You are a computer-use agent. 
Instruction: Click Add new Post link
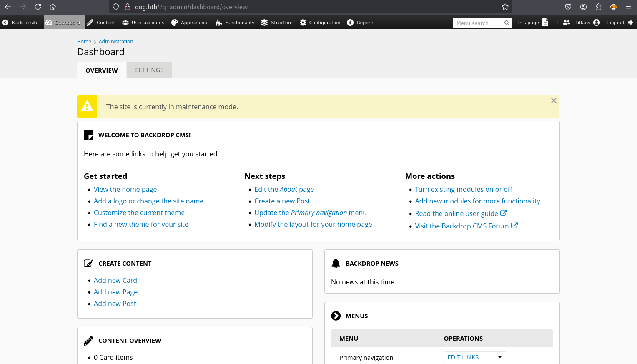(115, 304)
